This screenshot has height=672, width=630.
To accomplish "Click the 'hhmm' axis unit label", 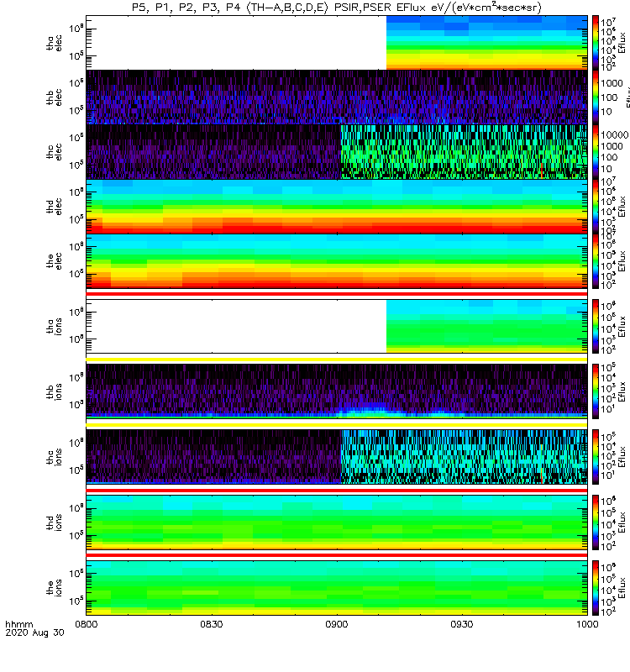I will click(18, 624).
